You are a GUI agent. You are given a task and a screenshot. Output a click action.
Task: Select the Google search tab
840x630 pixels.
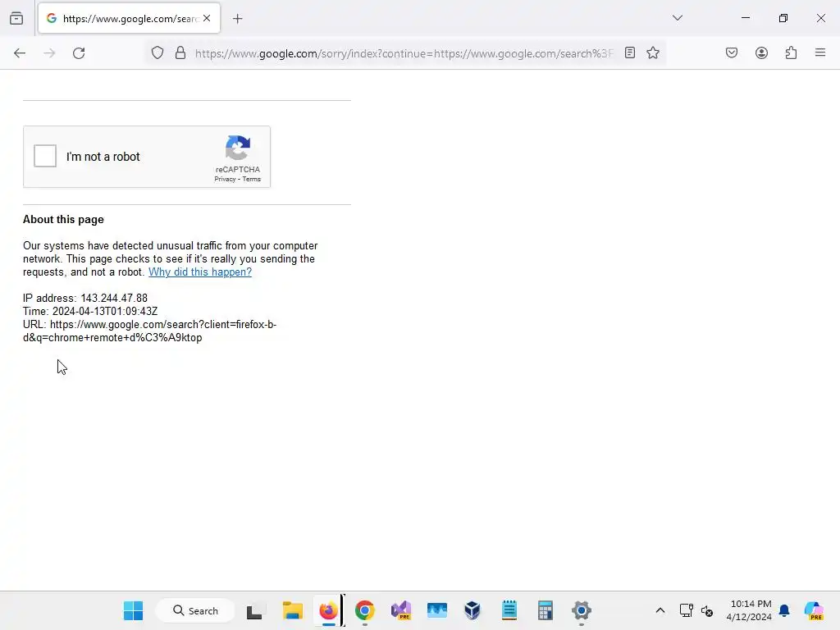point(129,18)
